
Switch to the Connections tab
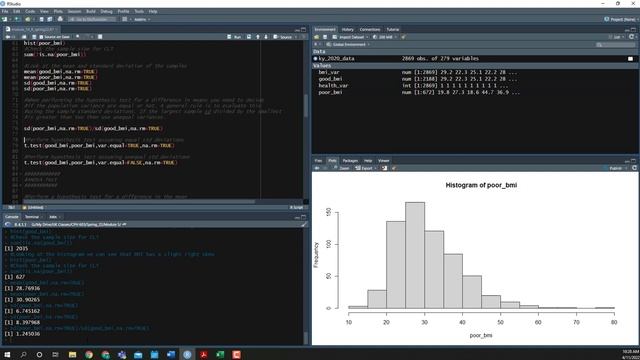pyautogui.click(x=370, y=29)
